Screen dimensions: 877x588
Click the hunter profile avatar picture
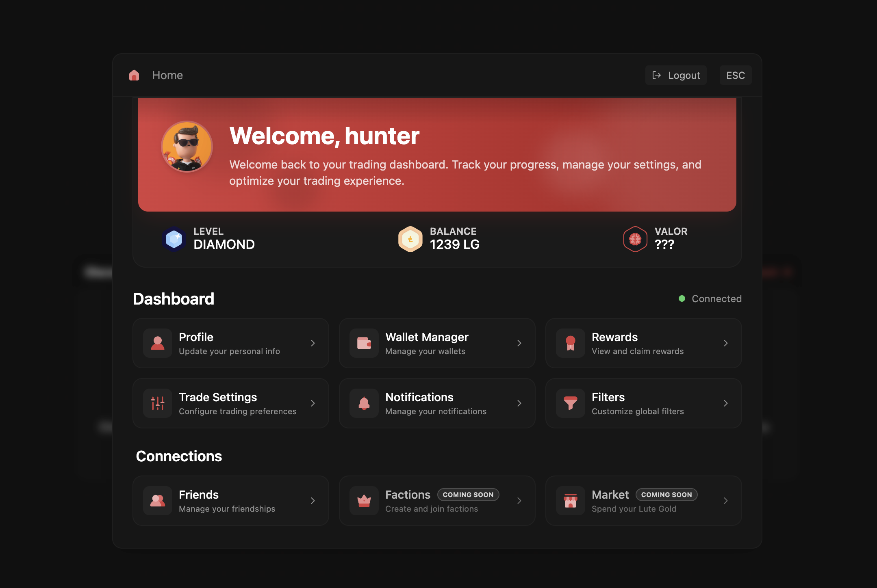pyautogui.click(x=187, y=147)
